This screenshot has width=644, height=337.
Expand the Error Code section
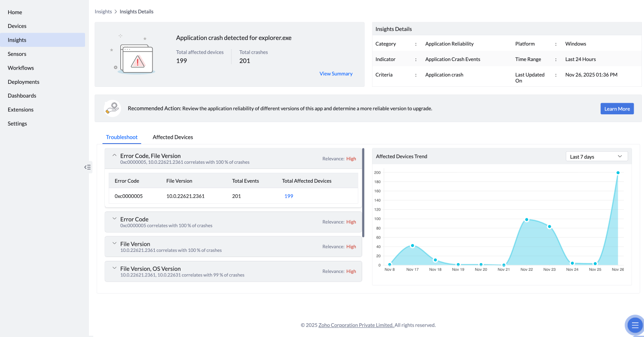[x=114, y=219]
